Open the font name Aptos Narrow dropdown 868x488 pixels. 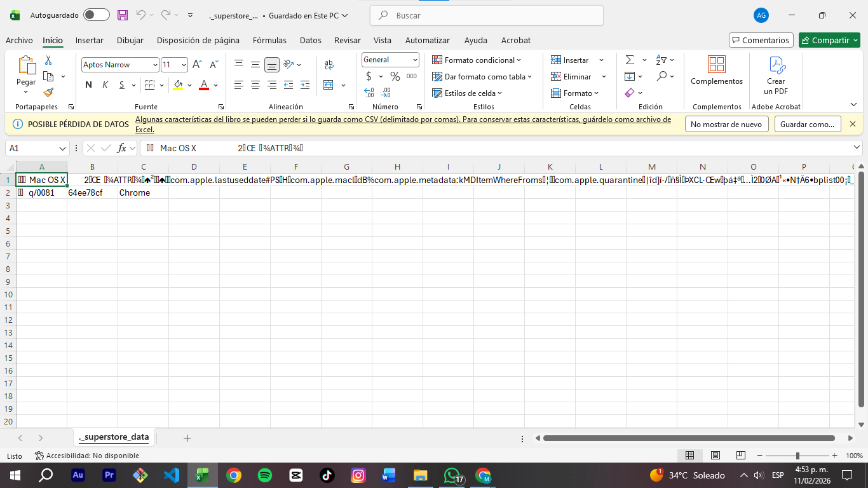tap(155, 65)
